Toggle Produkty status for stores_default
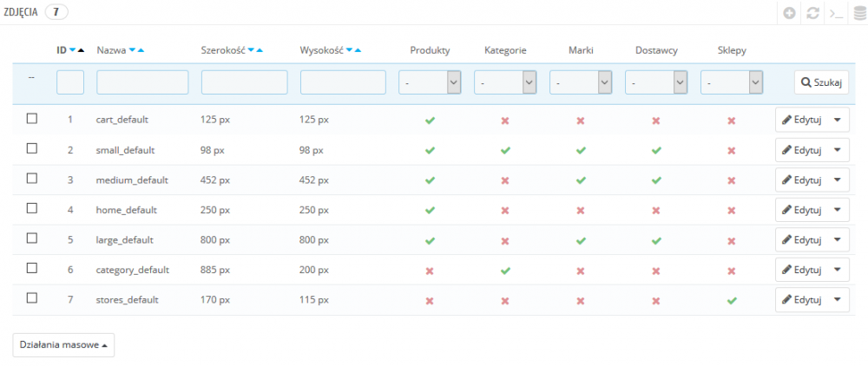This screenshot has height=366, width=868. point(430,301)
